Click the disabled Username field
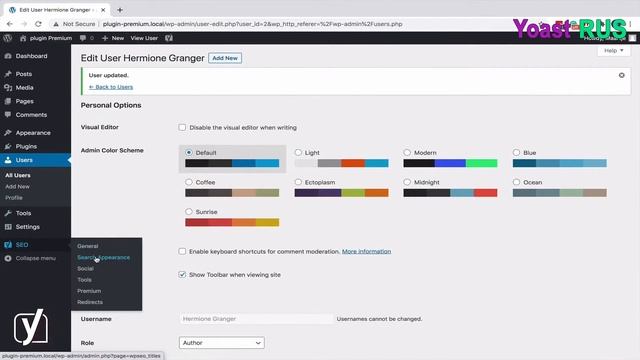The image size is (640, 360). coord(256,319)
